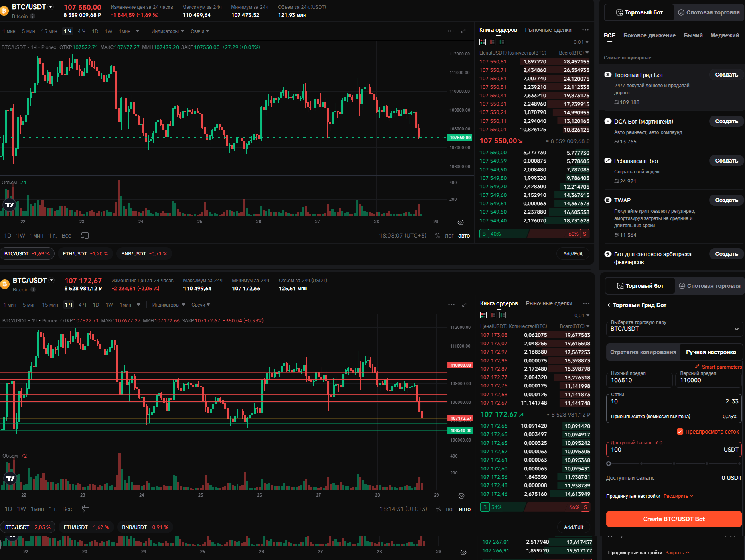Open fullscreen icon on the lower chart
The width and height of the screenshot is (745, 560).
tap(464, 305)
